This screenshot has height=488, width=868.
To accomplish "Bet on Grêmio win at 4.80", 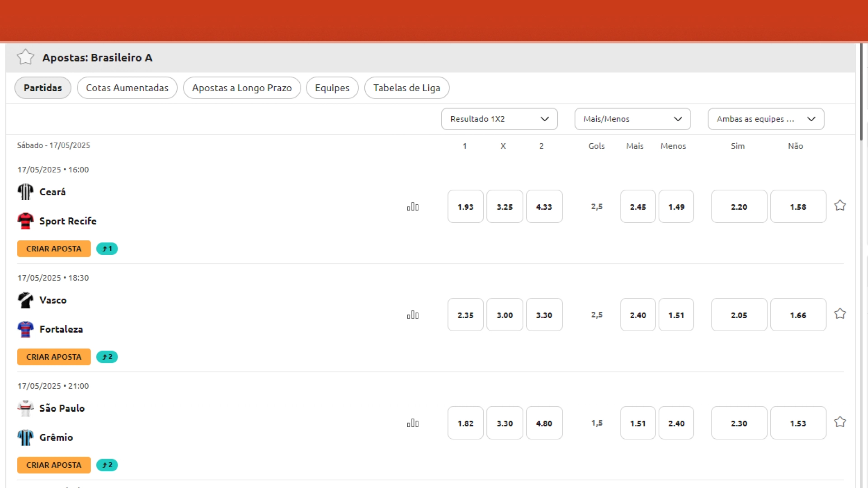I will point(544,423).
